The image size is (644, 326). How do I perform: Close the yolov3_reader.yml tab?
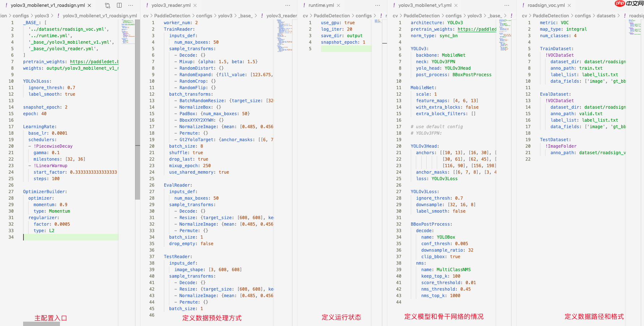pyautogui.click(x=195, y=5)
